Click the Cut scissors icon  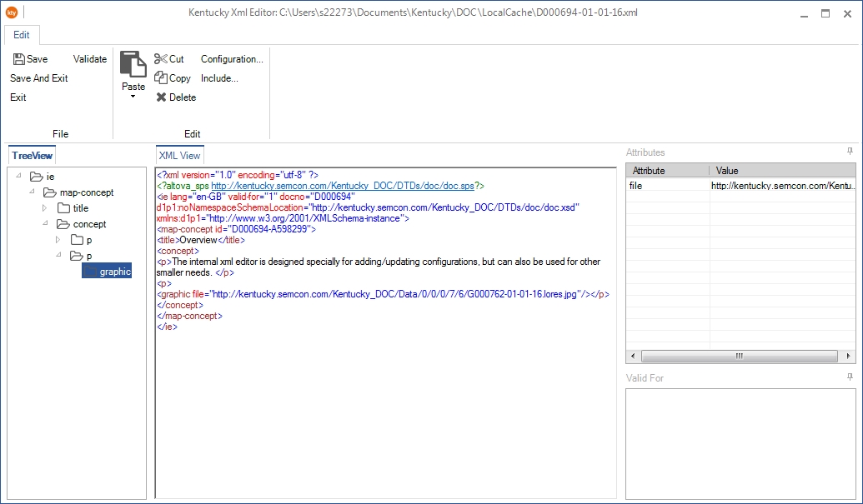tap(161, 59)
